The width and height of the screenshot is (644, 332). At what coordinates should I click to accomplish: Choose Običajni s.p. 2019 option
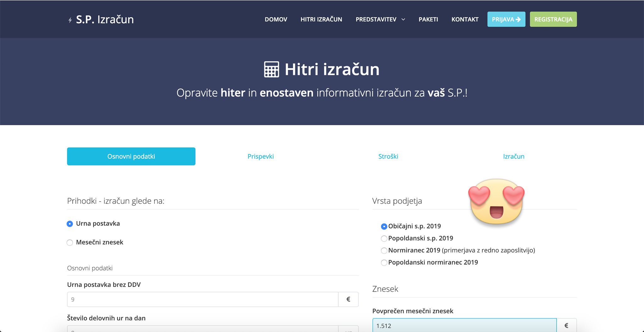(384, 226)
